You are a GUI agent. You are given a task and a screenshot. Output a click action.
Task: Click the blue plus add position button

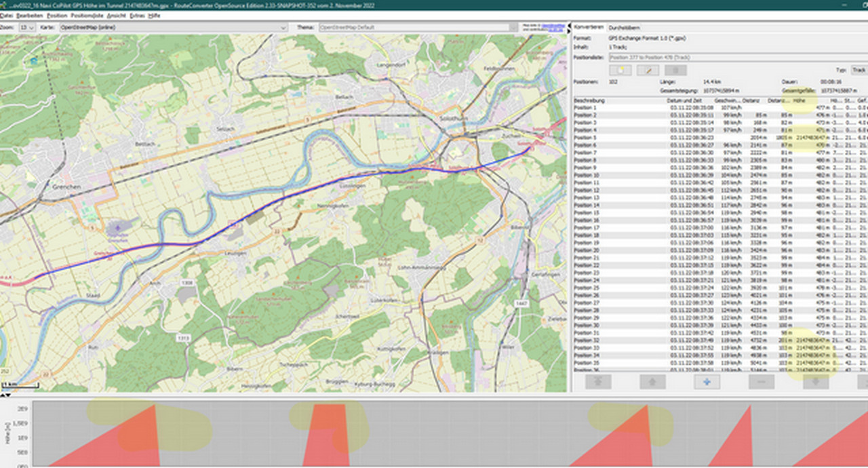click(707, 382)
